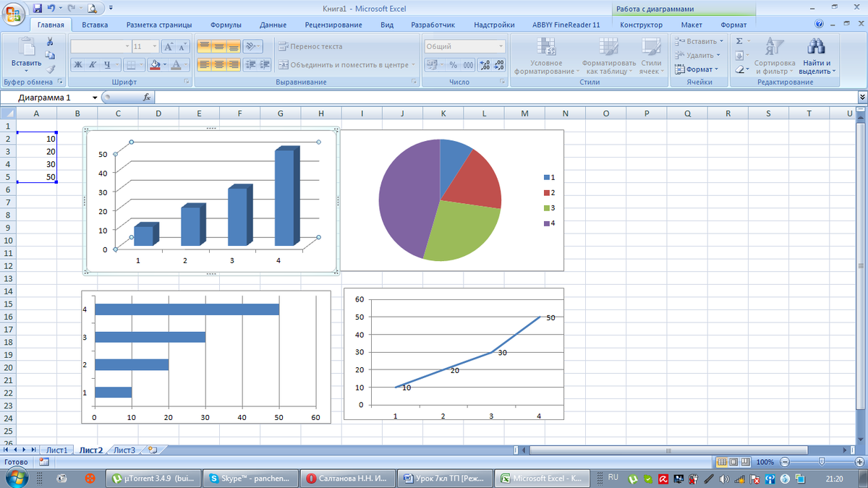
Task: Open the font size dropdown
Action: coord(156,46)
